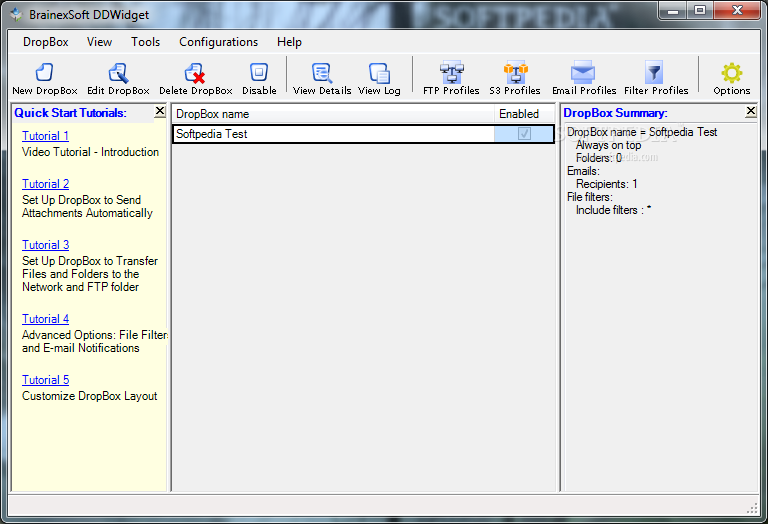This screenshot has width=768, height=524.
Task: Minimize the DDWidget window
Action: coord(673,11)
